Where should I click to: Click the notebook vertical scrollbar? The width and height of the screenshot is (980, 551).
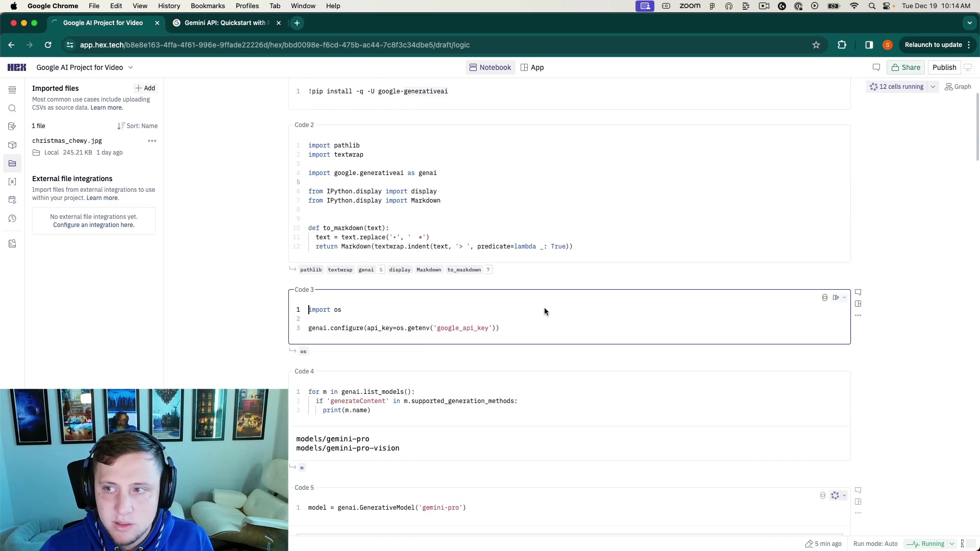(x=977, y=128)
